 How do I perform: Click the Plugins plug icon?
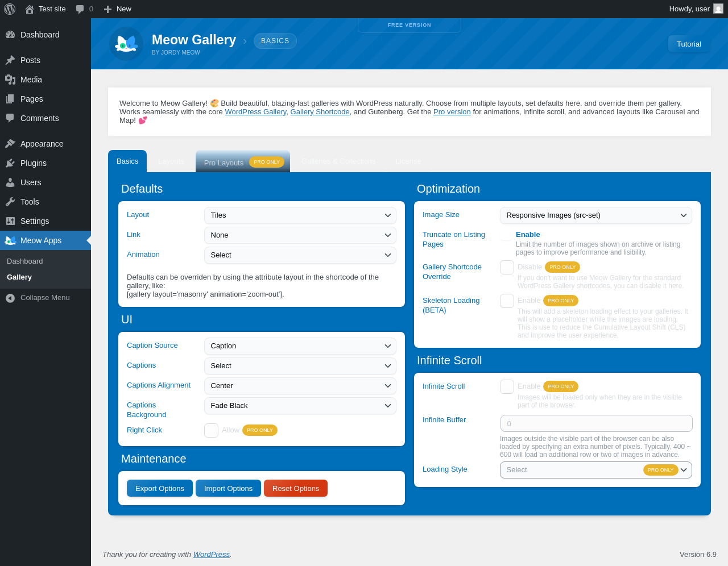pyautogui.click(x=10, y=163)
